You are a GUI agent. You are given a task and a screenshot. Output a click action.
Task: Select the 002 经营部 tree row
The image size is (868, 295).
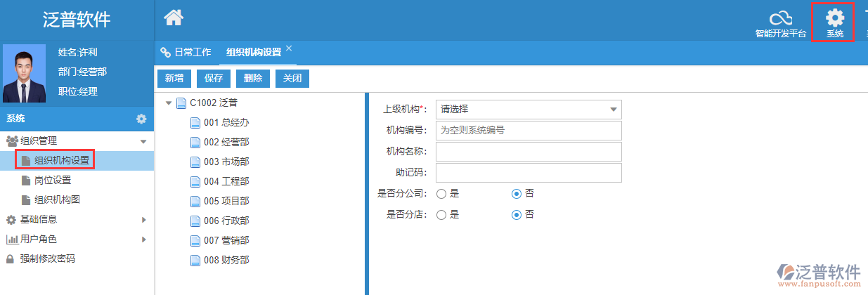click(x=226, y=143)
